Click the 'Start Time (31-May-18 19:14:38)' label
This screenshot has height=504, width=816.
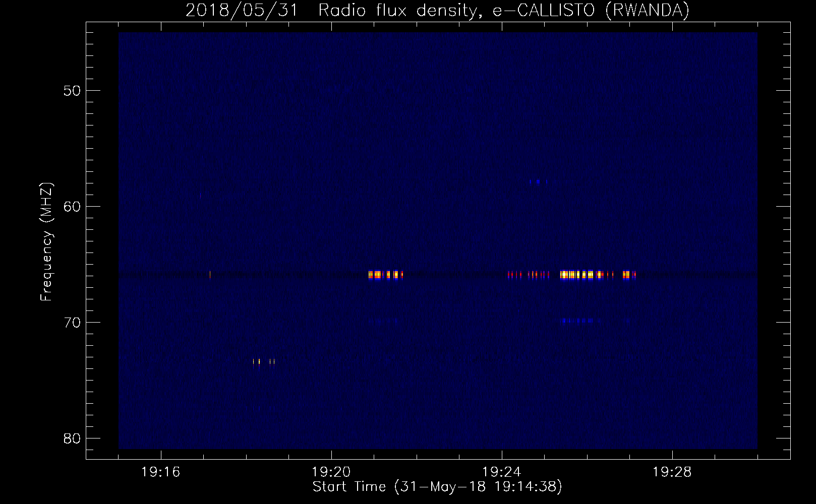coord(437,487)
